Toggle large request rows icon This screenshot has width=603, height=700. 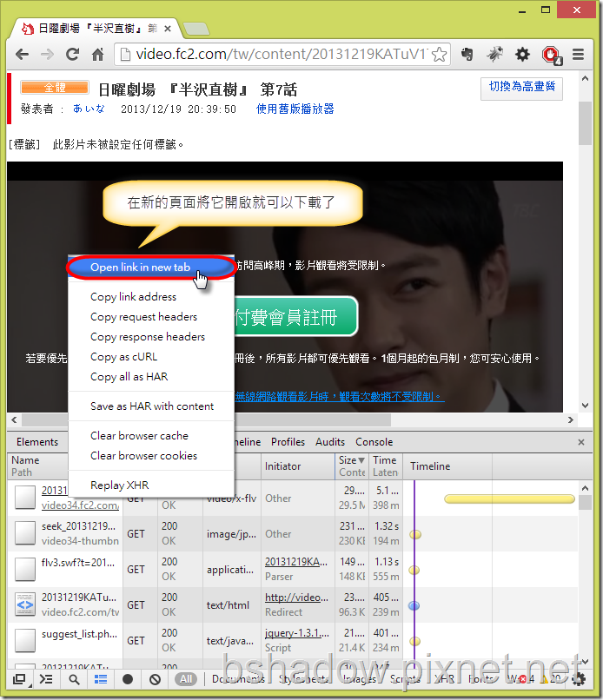pos(101,679)
